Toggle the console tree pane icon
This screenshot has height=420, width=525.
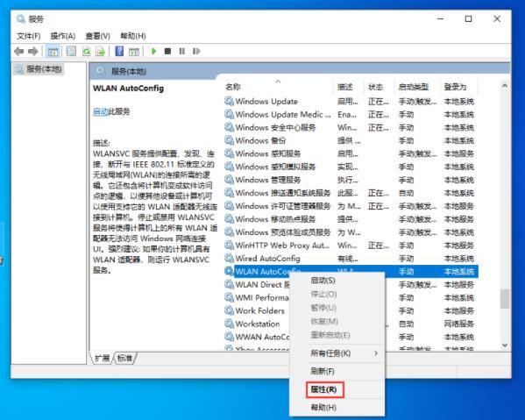click(x=53, y=51)
